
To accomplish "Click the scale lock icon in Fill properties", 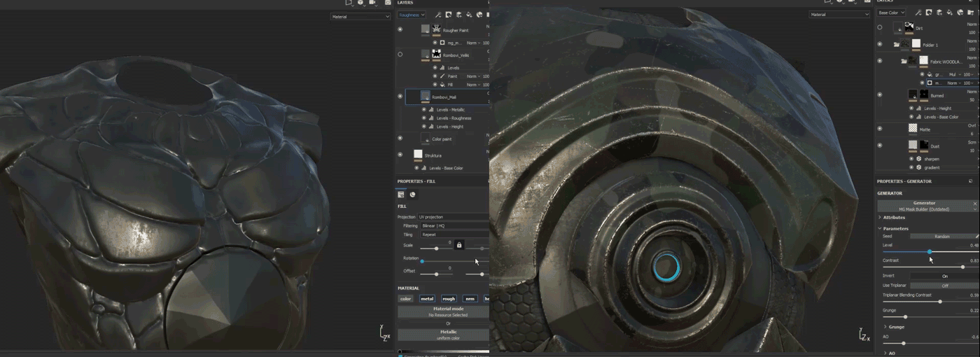I will [459, 245].
